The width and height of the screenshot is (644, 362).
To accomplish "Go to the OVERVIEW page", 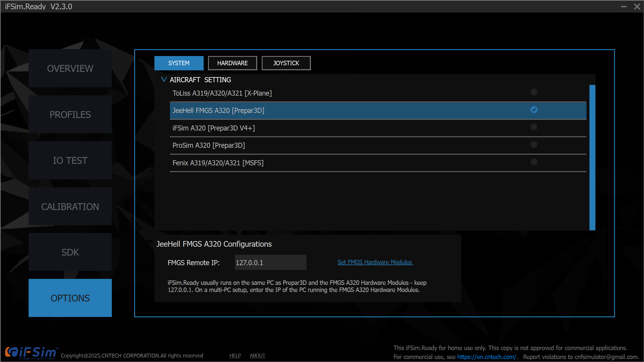I will [70, 68].
